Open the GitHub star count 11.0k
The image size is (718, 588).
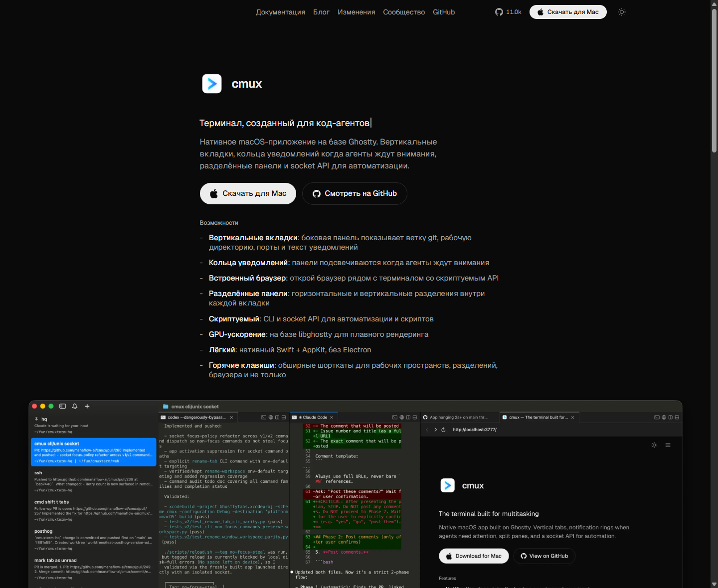pos(508,12)
